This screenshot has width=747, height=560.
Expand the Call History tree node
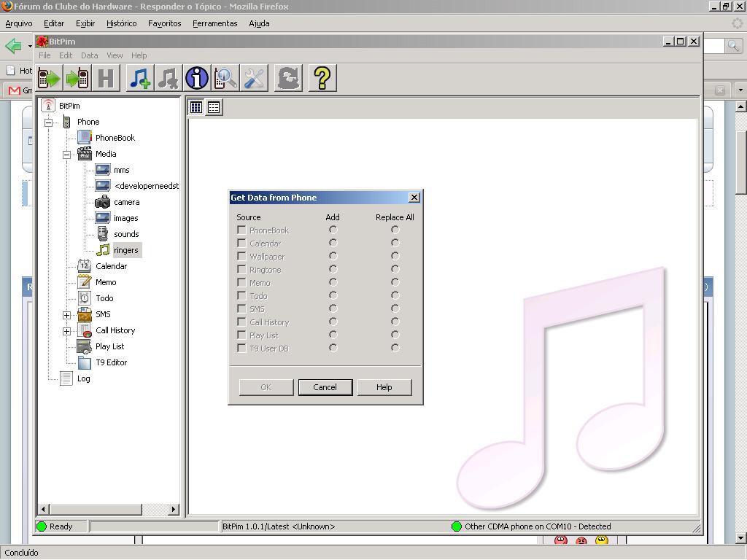coord(66,331)
